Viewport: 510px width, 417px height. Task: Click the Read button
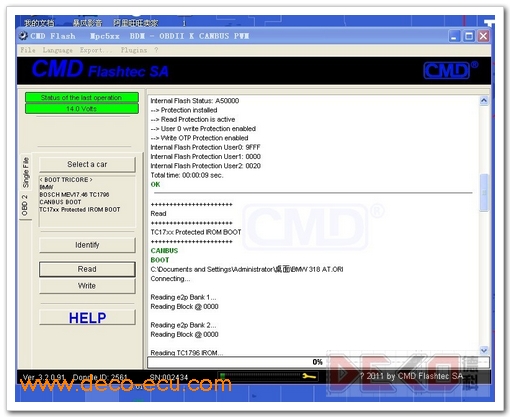point(87,269)
